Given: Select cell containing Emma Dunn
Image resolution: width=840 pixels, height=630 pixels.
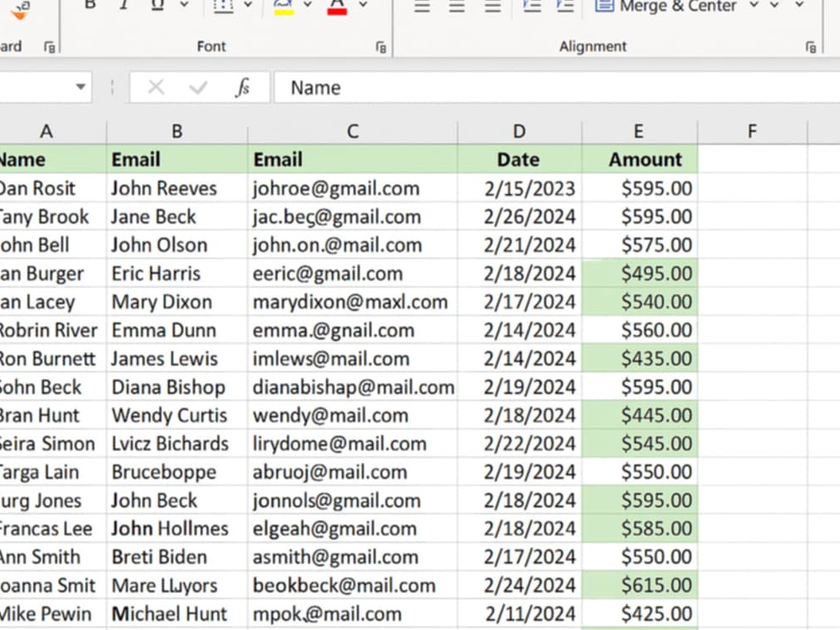Looking at the screenshot, I should (176, 330).
